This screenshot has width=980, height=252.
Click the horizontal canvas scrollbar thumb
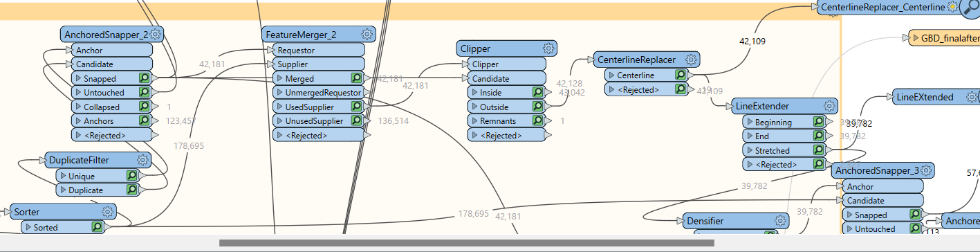click(467, 243)
